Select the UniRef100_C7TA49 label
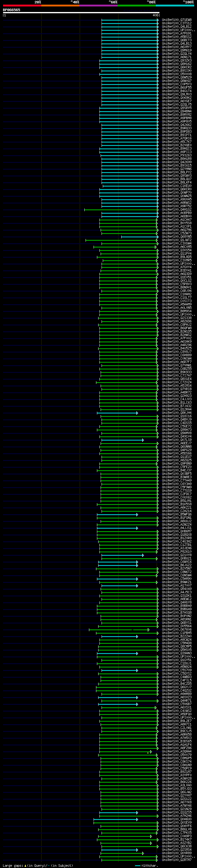The image size is (197, 868). click(177, 481)
